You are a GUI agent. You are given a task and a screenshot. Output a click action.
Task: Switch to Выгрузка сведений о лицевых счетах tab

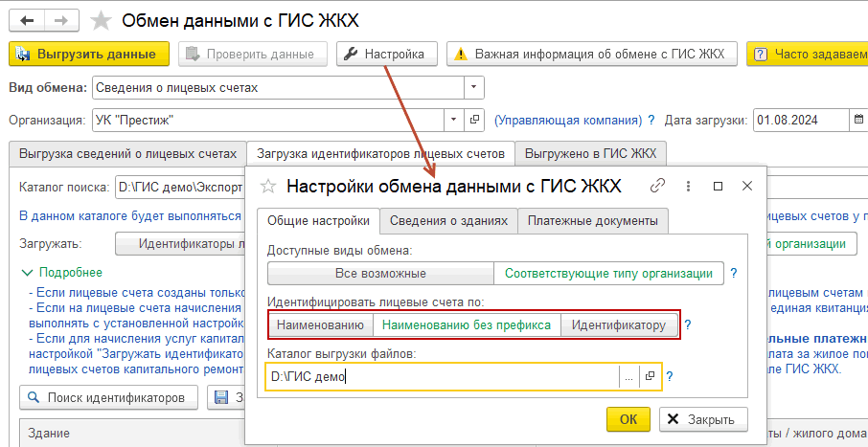(x=127, y=153)
